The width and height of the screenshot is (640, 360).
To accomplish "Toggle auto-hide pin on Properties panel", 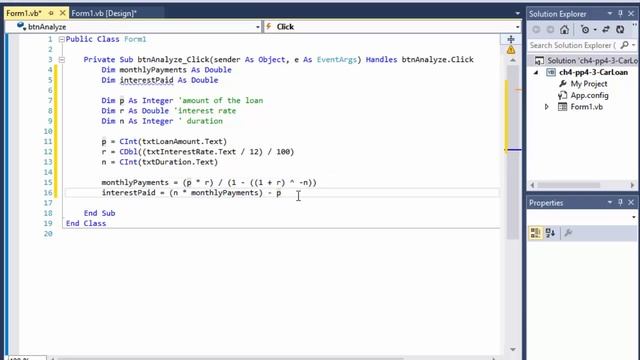I will [x=620, y=202].
